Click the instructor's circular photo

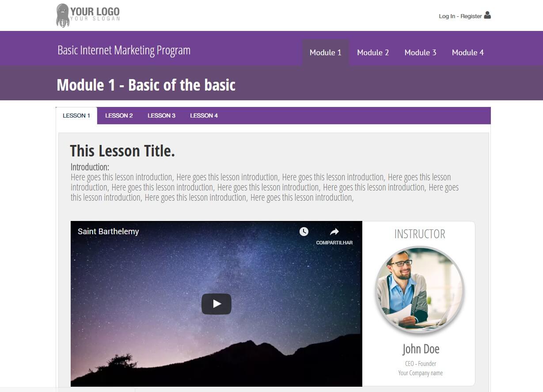click(420, 290)
